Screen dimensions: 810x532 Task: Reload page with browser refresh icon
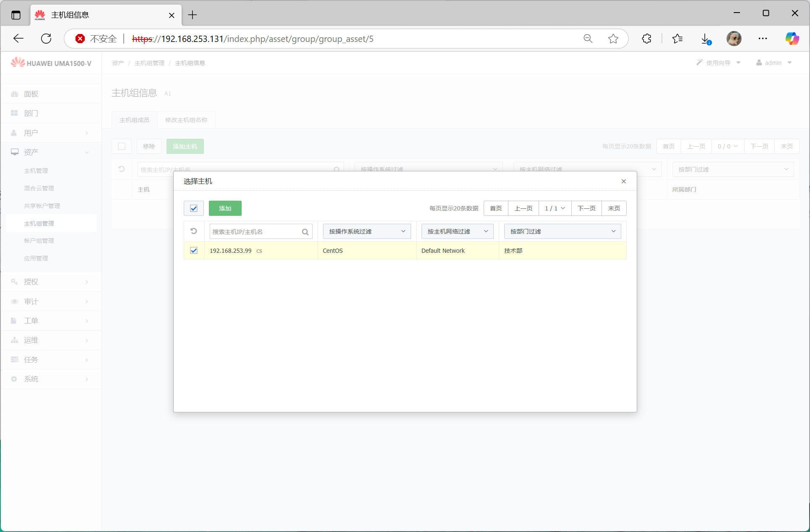click(46, 39)
